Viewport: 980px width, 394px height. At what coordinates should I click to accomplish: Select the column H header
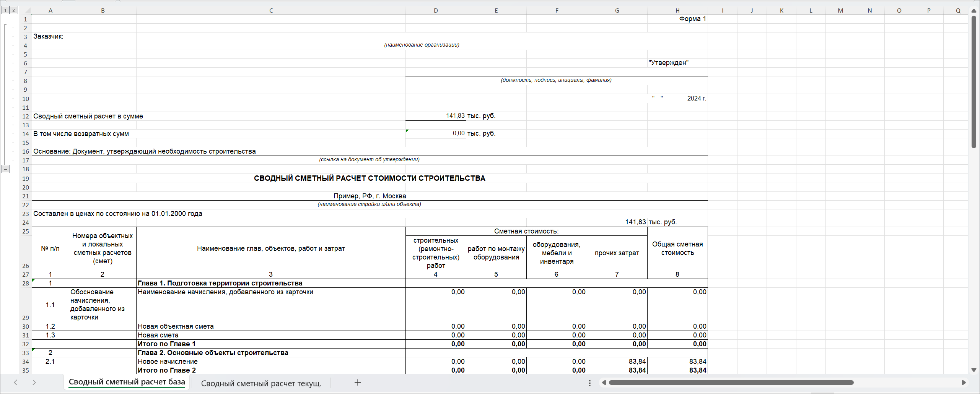tap(677, 11)
